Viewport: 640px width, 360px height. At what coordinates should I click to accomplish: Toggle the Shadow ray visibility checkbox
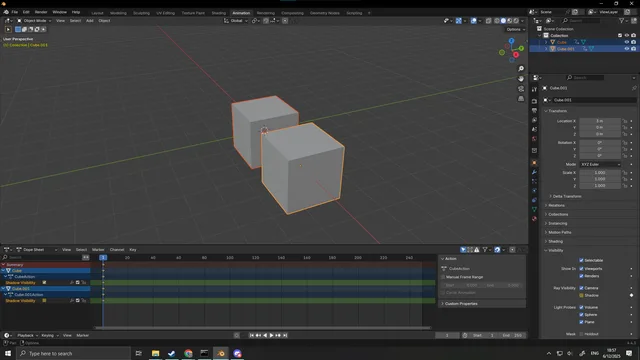[581, 296]
